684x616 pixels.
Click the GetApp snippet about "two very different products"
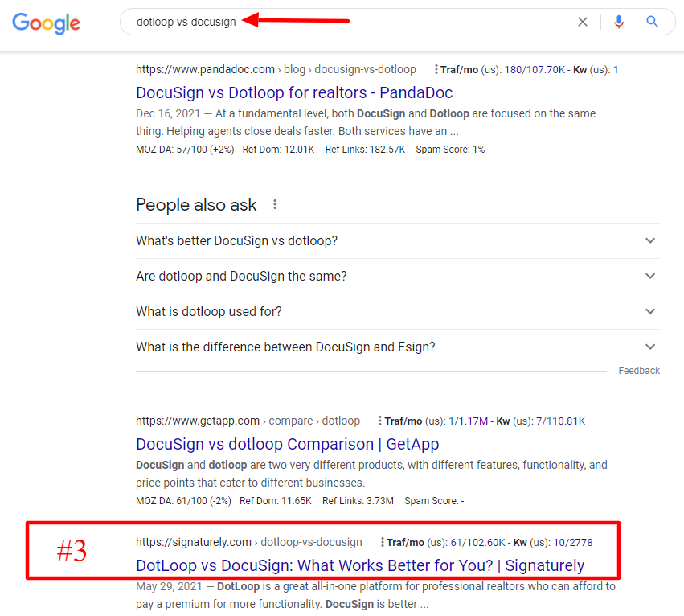(371, 474)
